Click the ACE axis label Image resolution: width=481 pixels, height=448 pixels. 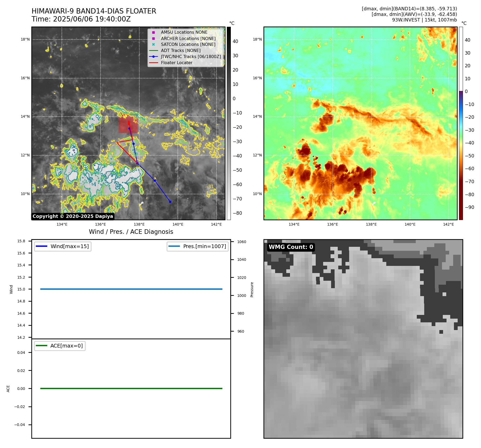tap(8, 389)
